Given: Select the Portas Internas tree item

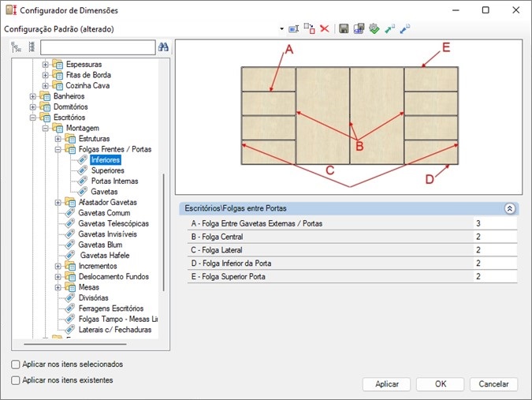Looking at the screenshot, I should (115, 181).
